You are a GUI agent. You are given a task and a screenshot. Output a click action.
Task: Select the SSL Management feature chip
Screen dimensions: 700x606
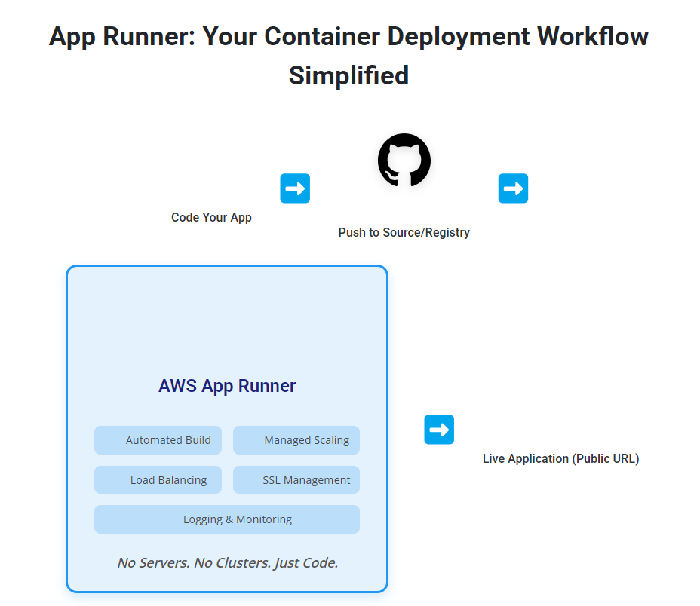click(296, 479)
